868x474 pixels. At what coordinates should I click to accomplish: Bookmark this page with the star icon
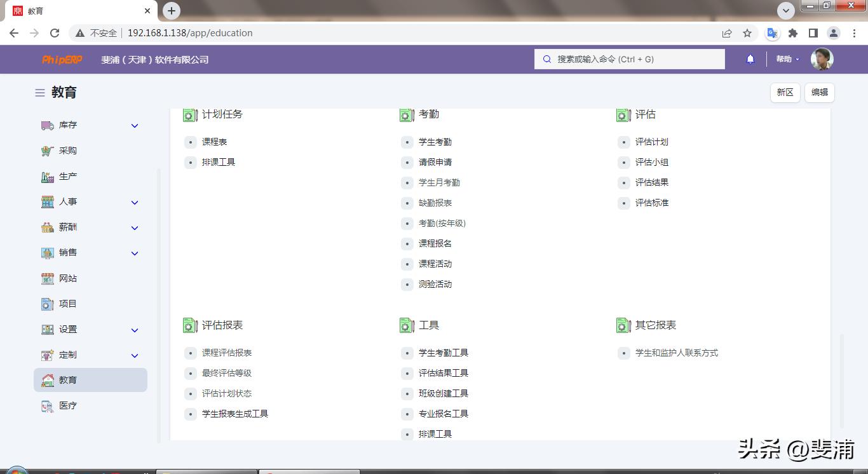(747, 33)
